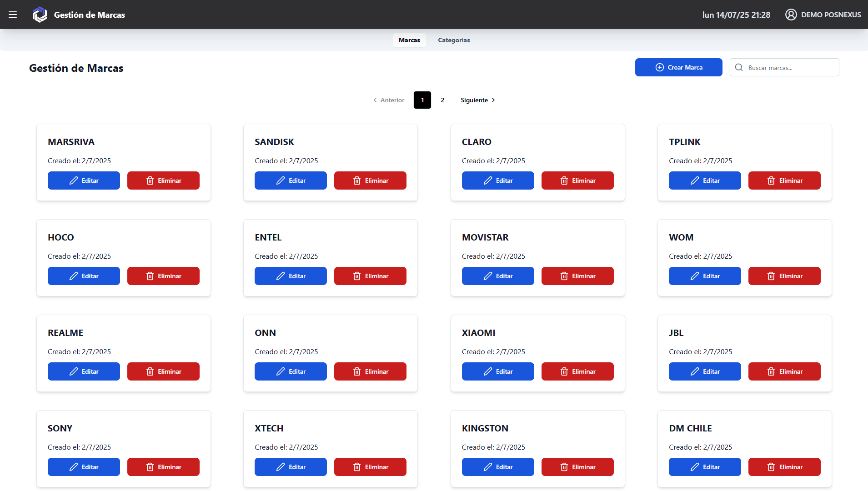Click the user profile avatar icon
This screenshot has height=491, width=868.
791,15
